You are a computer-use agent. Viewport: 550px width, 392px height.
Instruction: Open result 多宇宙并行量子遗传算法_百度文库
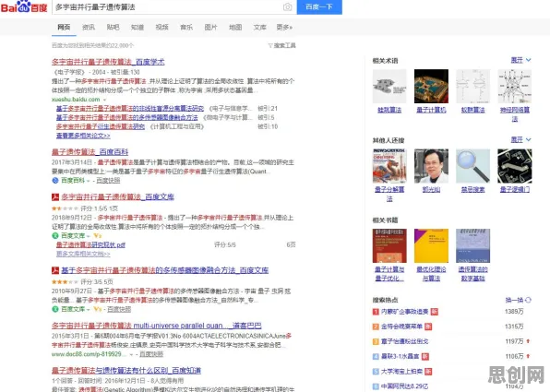pyautogui.click(x=118, y=196)
